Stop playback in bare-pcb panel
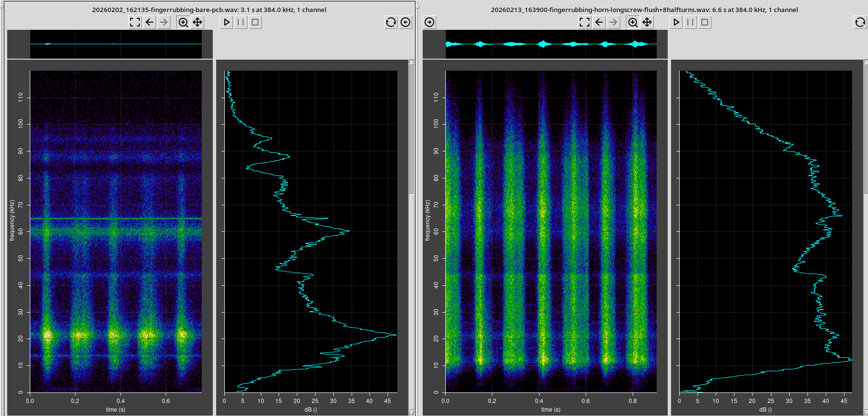 255,22
